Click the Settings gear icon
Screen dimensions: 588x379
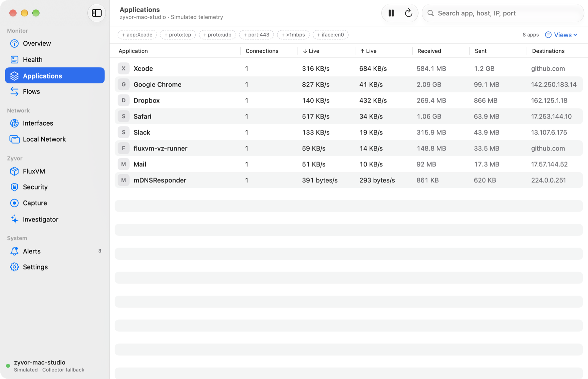click(x=14, y=267)
